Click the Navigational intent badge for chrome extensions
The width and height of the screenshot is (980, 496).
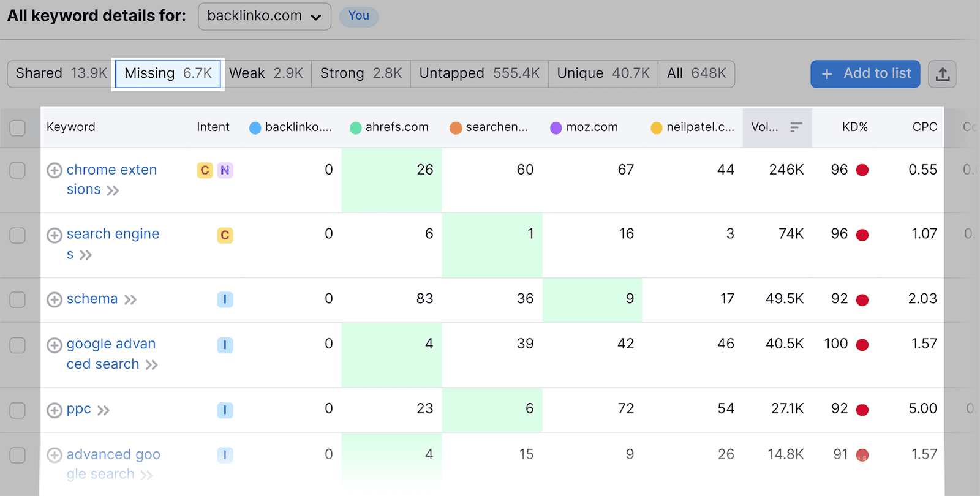[225, 170]
